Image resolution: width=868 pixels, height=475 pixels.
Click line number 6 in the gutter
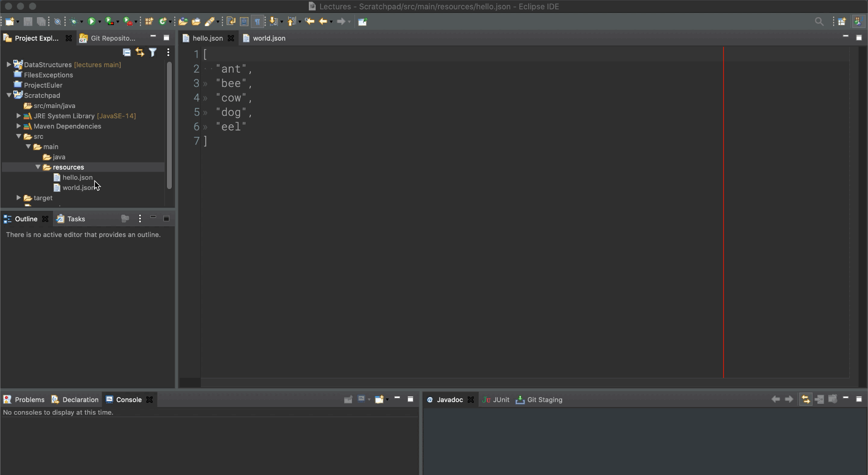196,127
